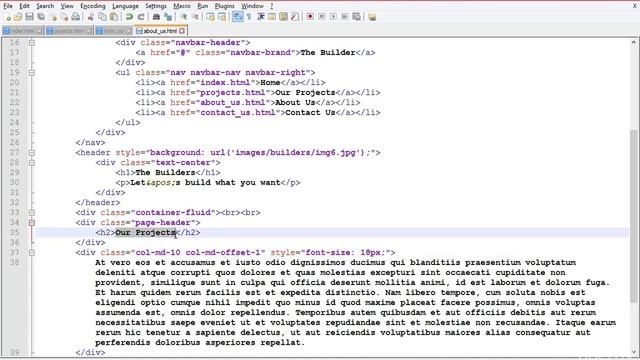Image resolution: width=640 pixels, height=360 pixels.
Task: Zoom out with magnifier minus icon
Action: (196, 17)
